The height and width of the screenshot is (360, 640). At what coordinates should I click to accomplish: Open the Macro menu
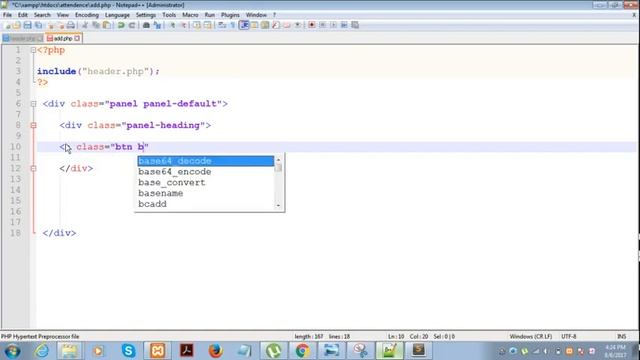pos(190,15)
